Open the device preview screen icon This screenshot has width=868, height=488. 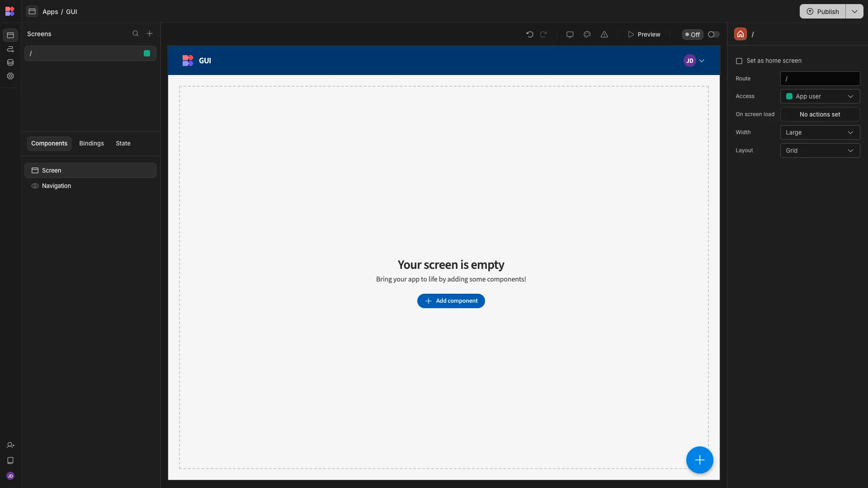pos(570,34)
